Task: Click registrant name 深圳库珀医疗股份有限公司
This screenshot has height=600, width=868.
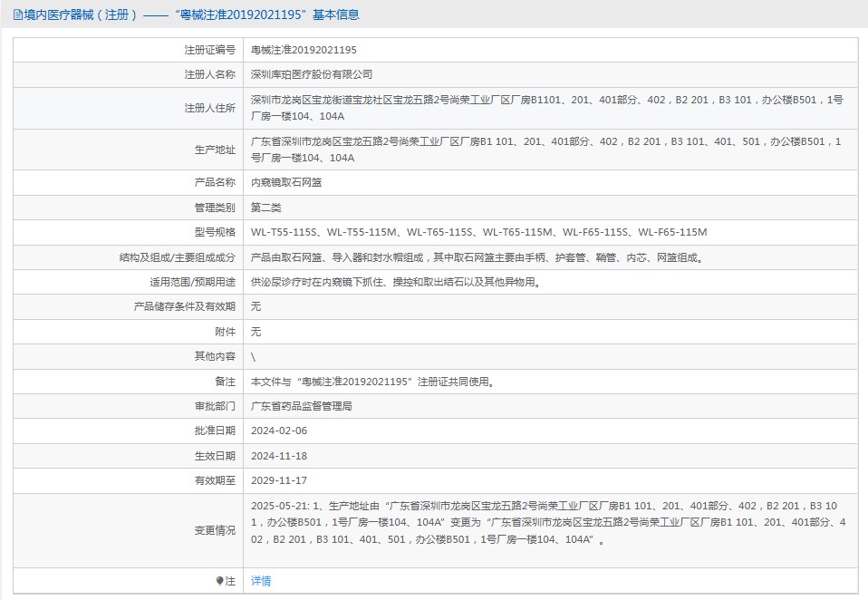Action: [x=312, y=75]
